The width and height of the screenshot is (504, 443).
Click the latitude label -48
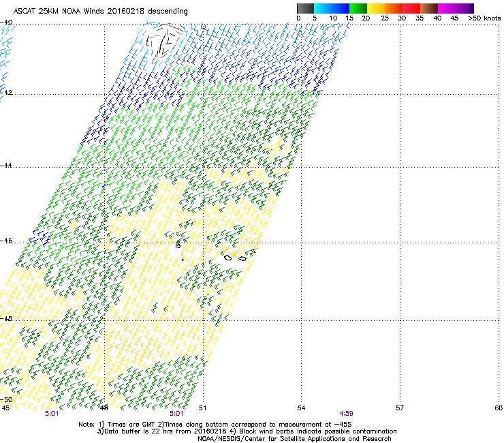coord(6,318)
